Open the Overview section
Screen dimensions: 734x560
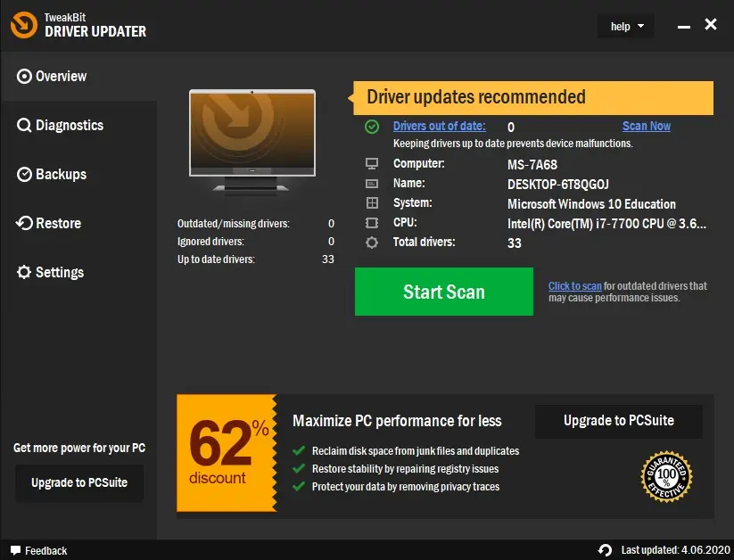click(x=78, y=77)
